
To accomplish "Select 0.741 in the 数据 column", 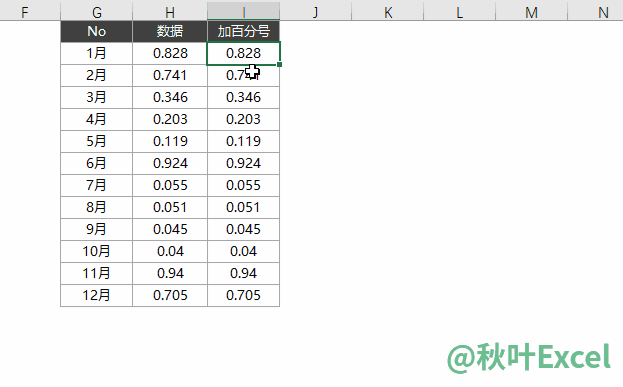I will pyautogui.click(x=170, y=75).
